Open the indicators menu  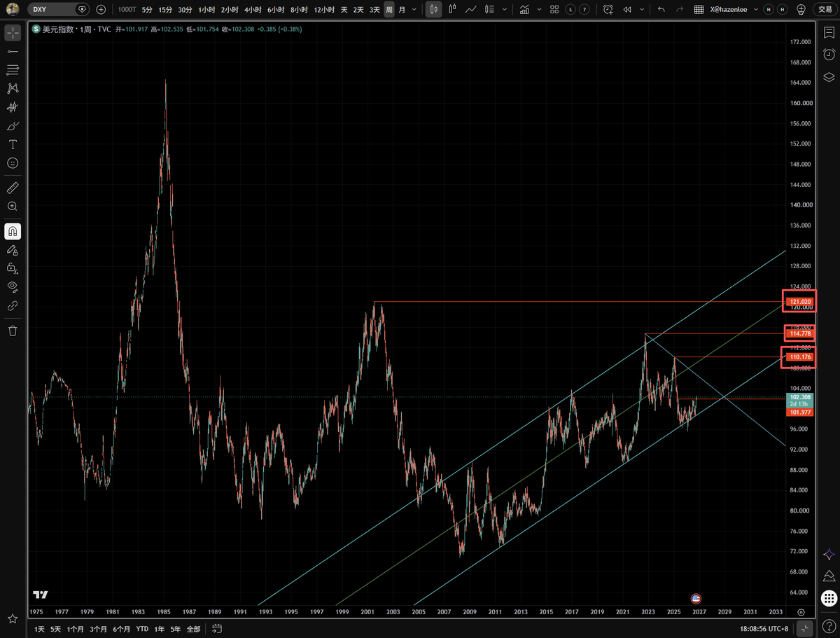click(524, 9)
